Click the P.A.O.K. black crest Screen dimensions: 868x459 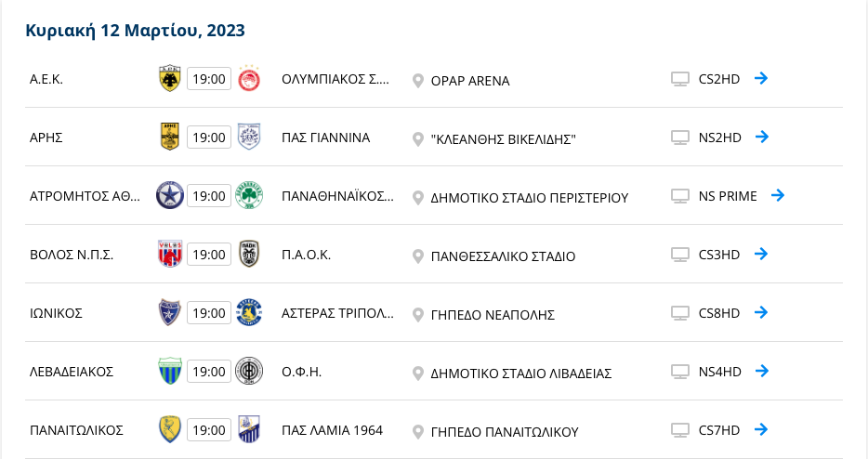[249, 255]
